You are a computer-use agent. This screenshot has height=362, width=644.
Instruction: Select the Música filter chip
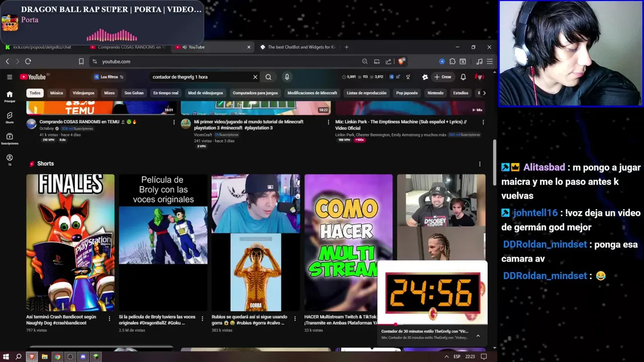56,93
